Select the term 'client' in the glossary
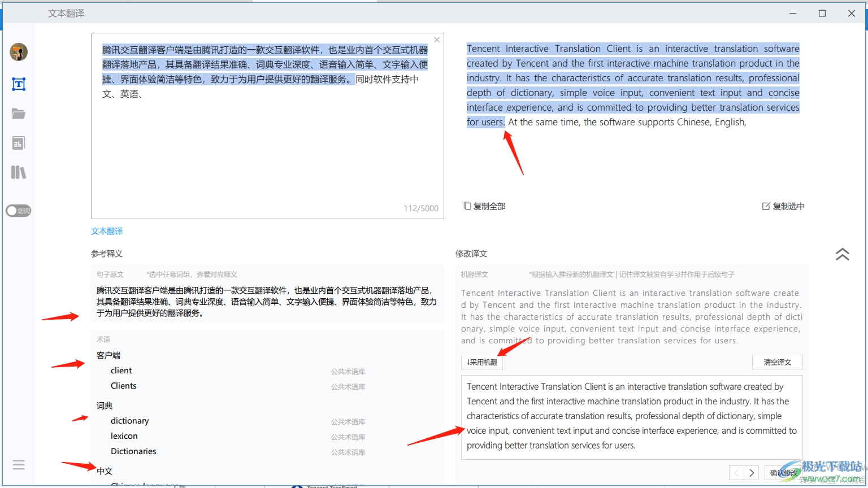The height and width of the screenshot is (488, 868). point(121,371)
